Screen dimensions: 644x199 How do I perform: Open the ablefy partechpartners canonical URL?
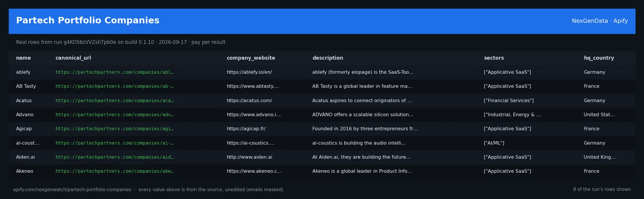(114, 72)
